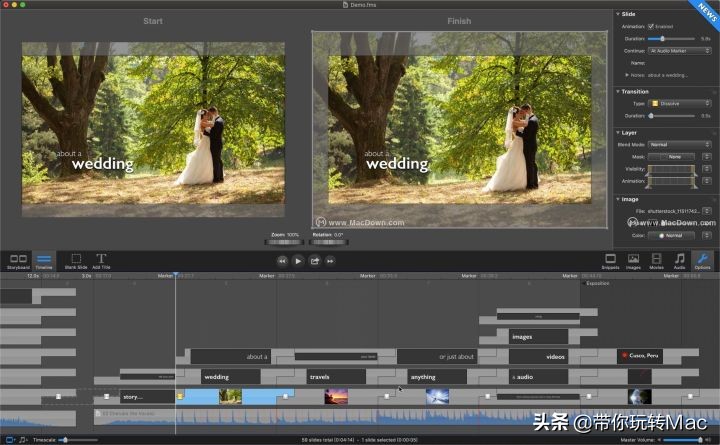This screenshot has width=720, height=445.
Task: Collapse the Image section
Action: [x=618, y=199]
